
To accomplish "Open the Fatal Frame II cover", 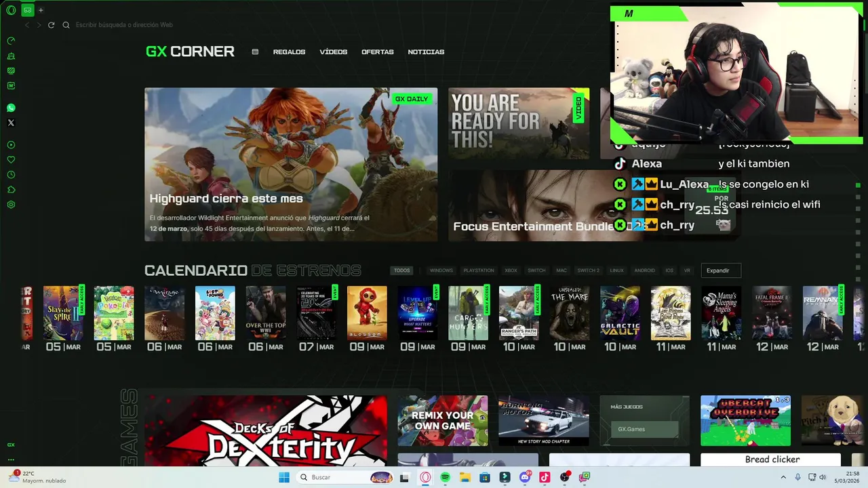I will tap(772, 313).
